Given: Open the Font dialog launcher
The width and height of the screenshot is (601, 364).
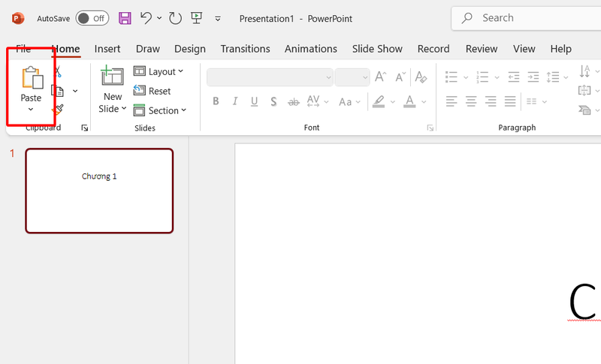Looking at the screenshot, I should point(430,128).
